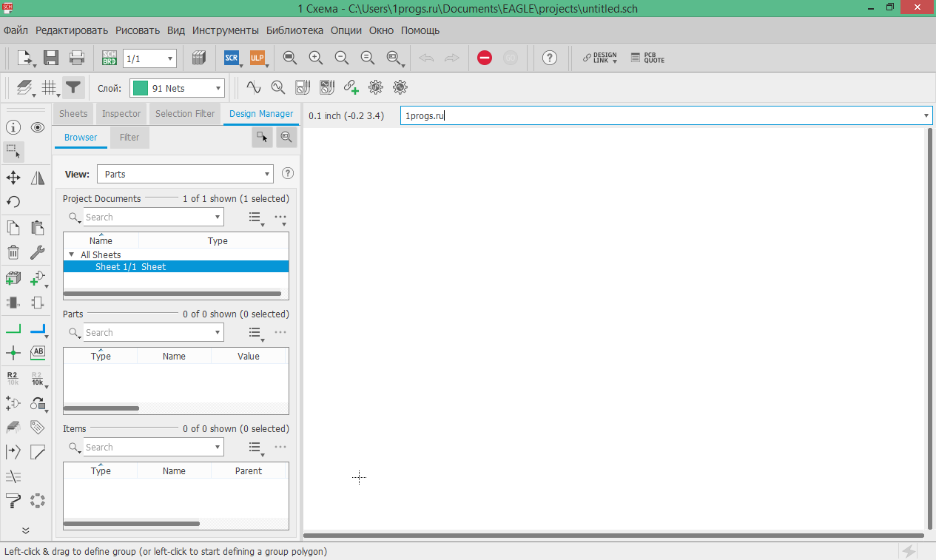Click the Design Manager help question button

[x=288, y=174]
